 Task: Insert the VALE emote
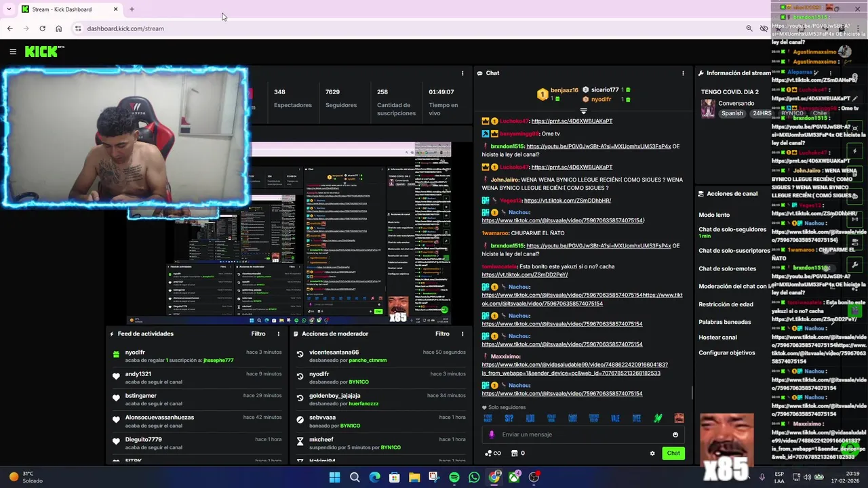click(615, 418)
